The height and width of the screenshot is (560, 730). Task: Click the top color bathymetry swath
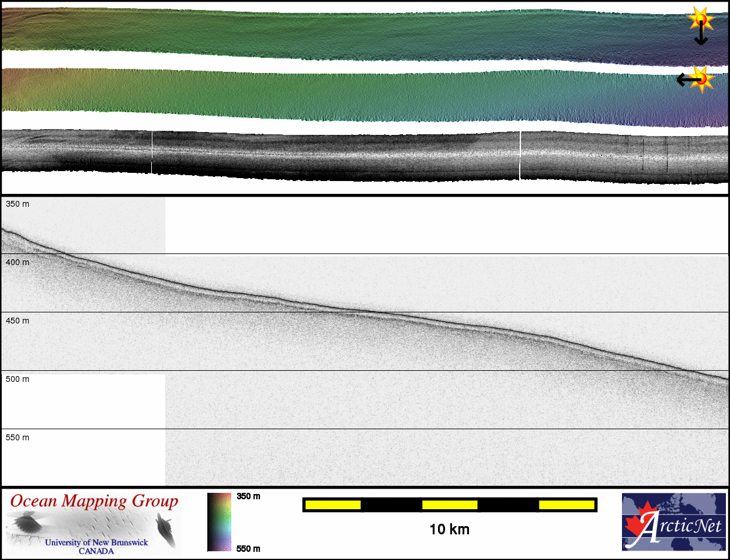(350, 34)
